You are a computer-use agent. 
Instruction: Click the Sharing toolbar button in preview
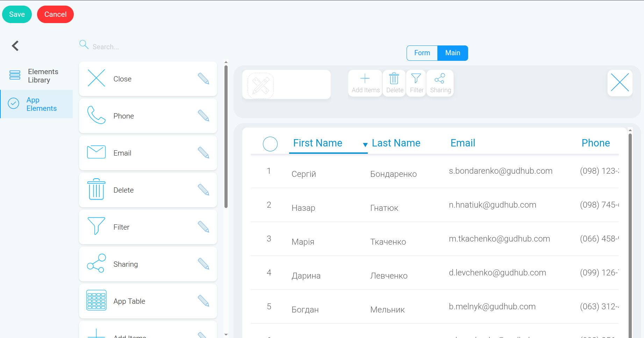point(440,83)
